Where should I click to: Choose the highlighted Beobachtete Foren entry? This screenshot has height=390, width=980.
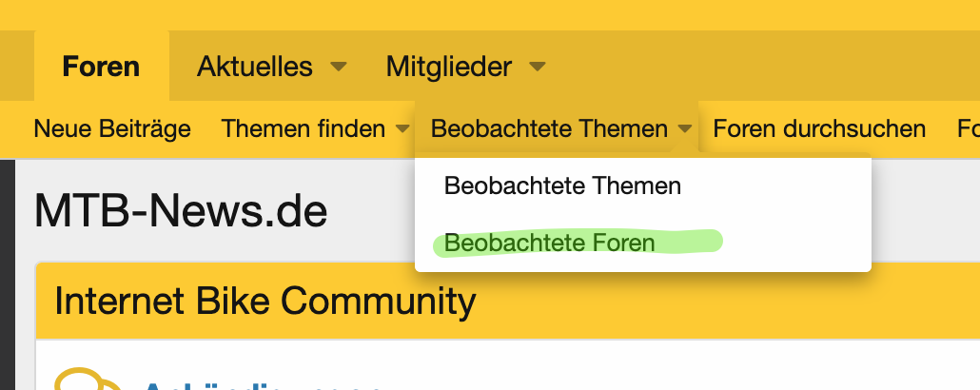(550, 243)
